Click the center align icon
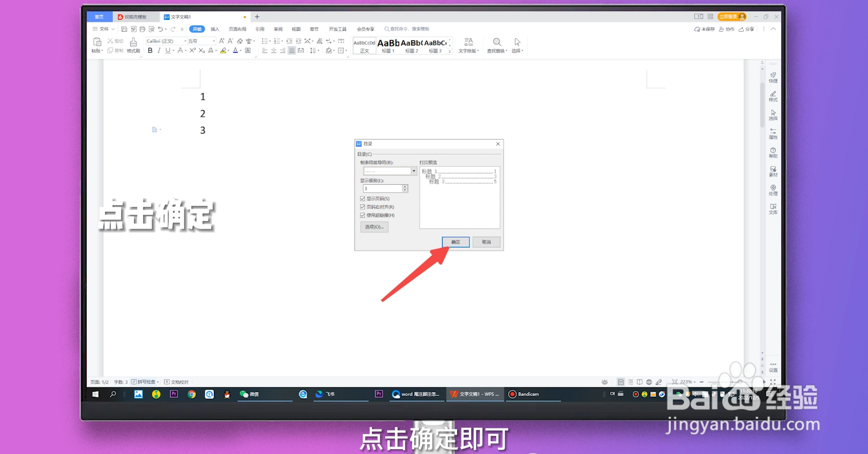 [274, 50]
